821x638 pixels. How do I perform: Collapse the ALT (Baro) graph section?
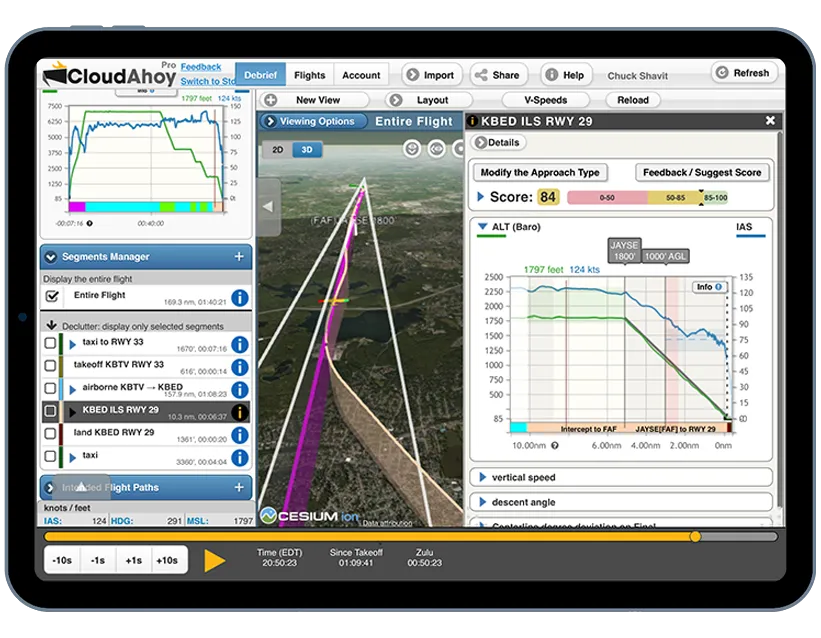[x=483, y=226]
